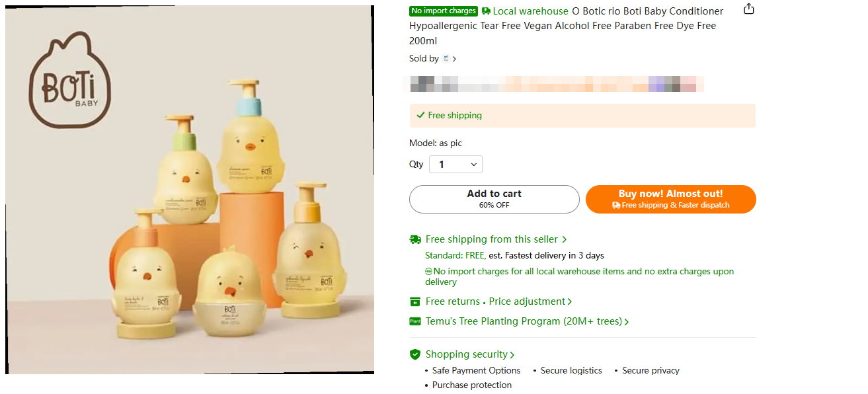Open Price adjustment details via its chevron
The image size is (868, 394).
tap(571, 301)
